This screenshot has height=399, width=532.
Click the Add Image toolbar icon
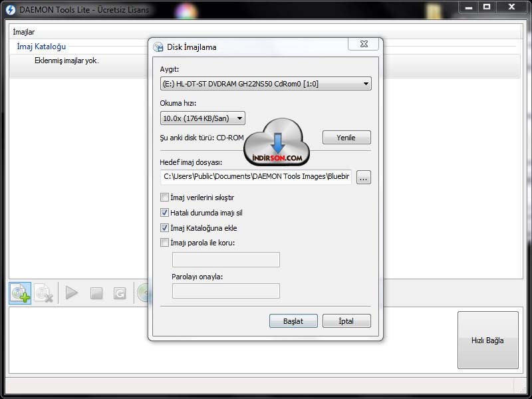point(20,293)
